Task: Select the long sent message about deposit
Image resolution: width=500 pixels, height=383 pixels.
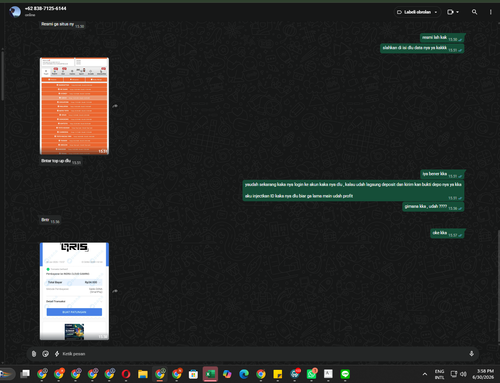Action: [353, 190]
